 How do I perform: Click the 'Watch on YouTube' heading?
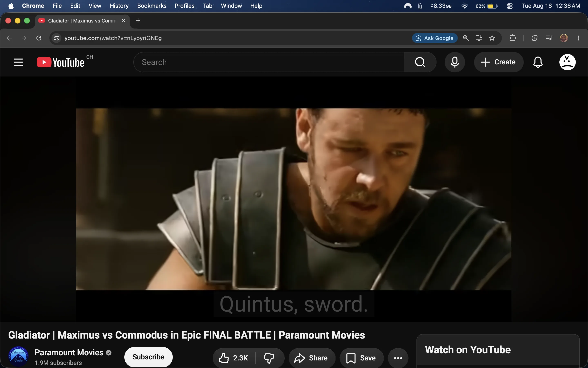tap(468, 350)
